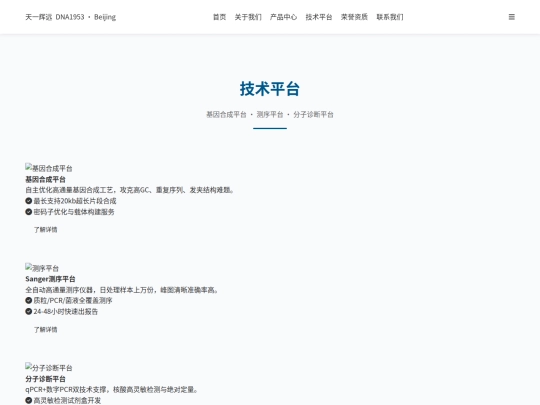Click the check icon beside 高灵敏检测试剂盒开发
The height and width of the screenshot is (405, 540).
(29, 400)
